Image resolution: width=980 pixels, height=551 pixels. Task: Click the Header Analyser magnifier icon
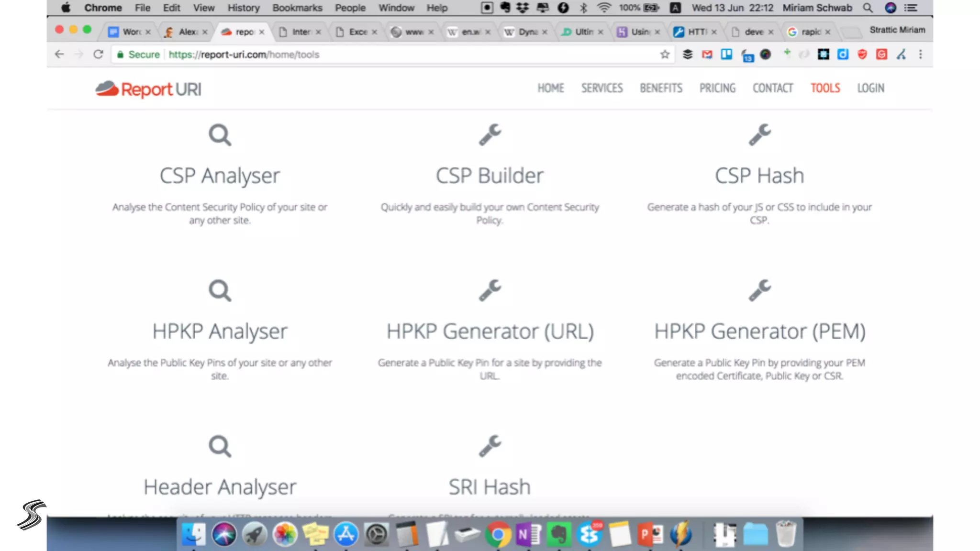click(x=220, y=447)
